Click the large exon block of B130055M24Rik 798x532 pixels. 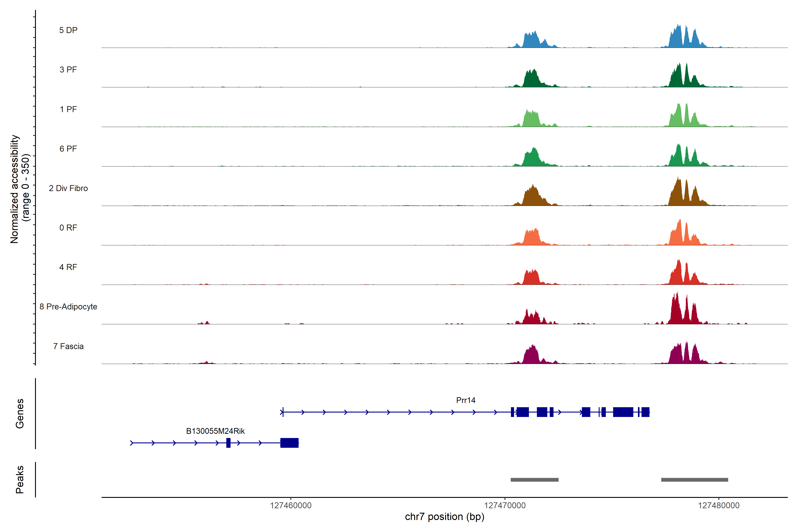tap(289, 443)
